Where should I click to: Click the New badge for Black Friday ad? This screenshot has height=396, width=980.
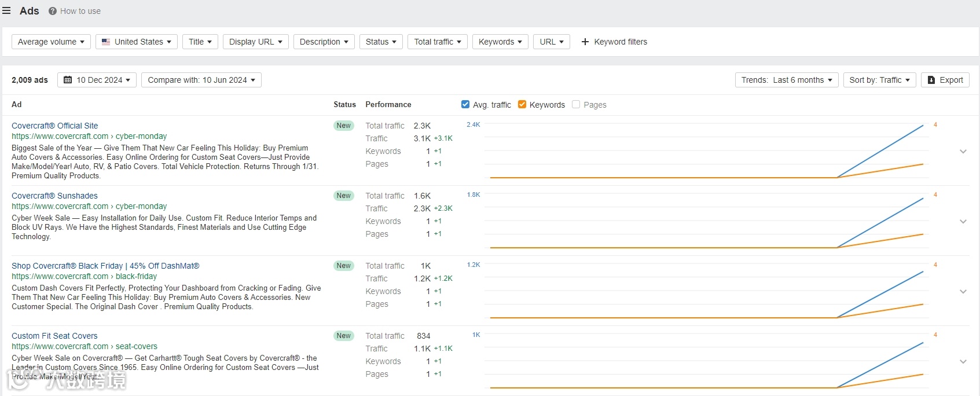point(344,266)
